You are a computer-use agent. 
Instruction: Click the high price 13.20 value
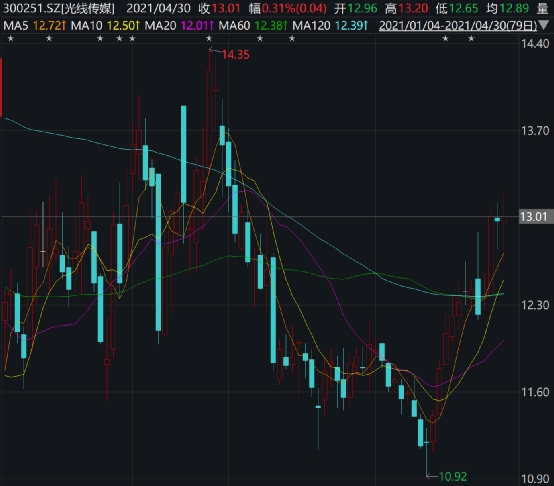pyautogui.click(x=413, y=8)
